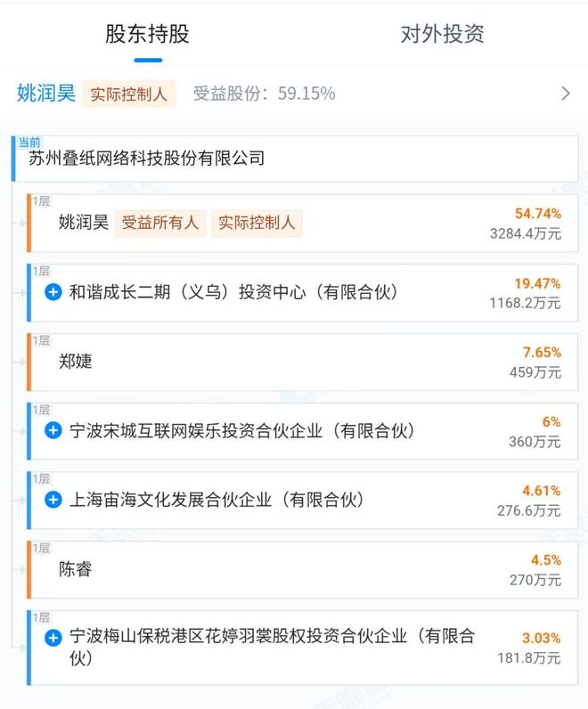
Task: Click 和谐成长二期（义乌）投资中心 company name
Action: (233, 292)
